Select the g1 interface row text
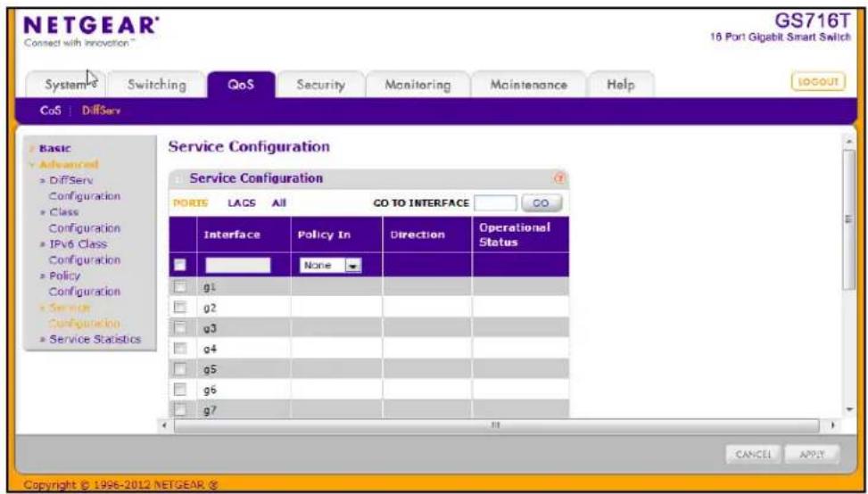The image size is (868, 494). (x=210, y=286)
